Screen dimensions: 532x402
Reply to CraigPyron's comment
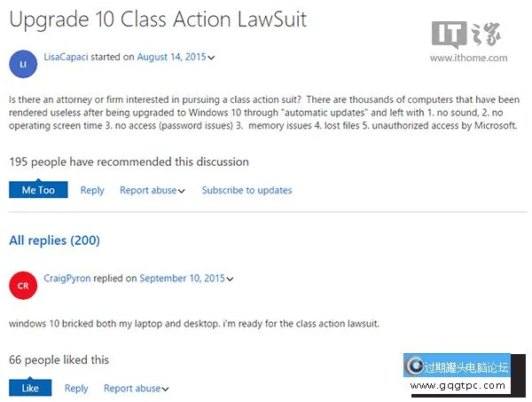(76, 388)
